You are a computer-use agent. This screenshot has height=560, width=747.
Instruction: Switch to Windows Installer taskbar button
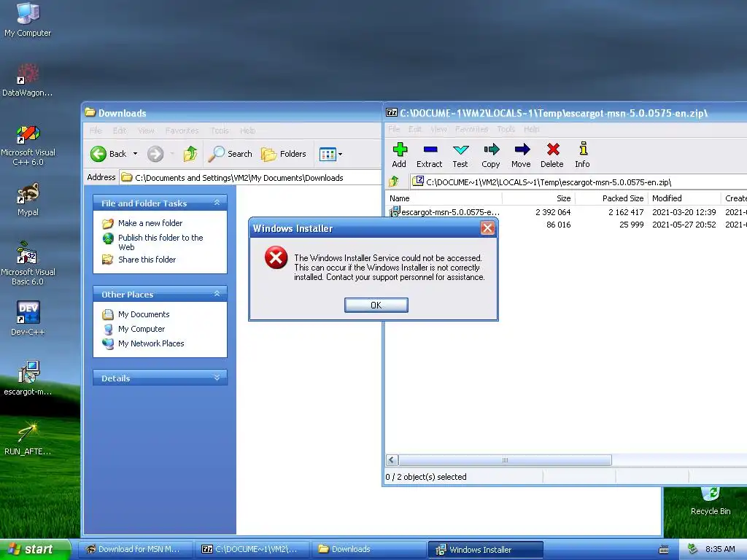(485, 549)
